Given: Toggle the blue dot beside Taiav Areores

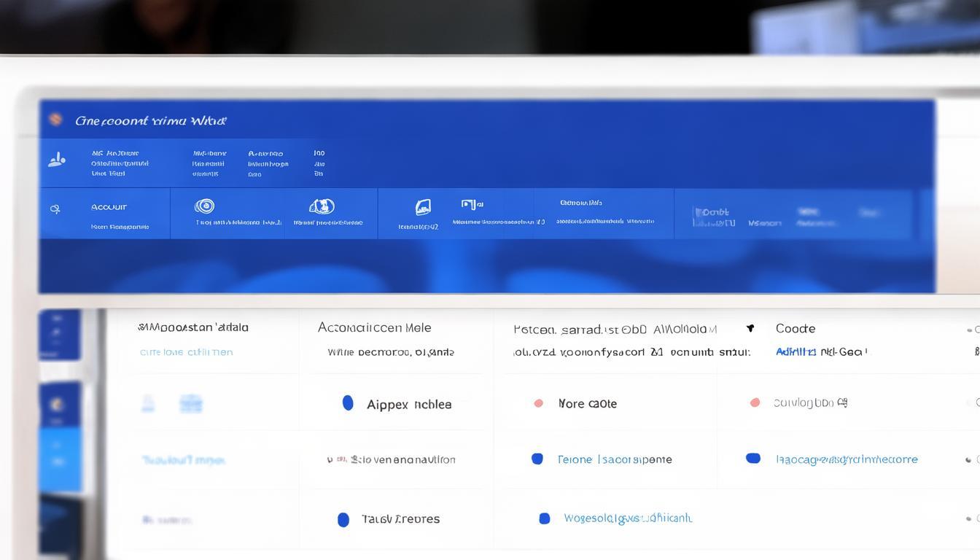Looking at the screenshot, I should point(343,519).
